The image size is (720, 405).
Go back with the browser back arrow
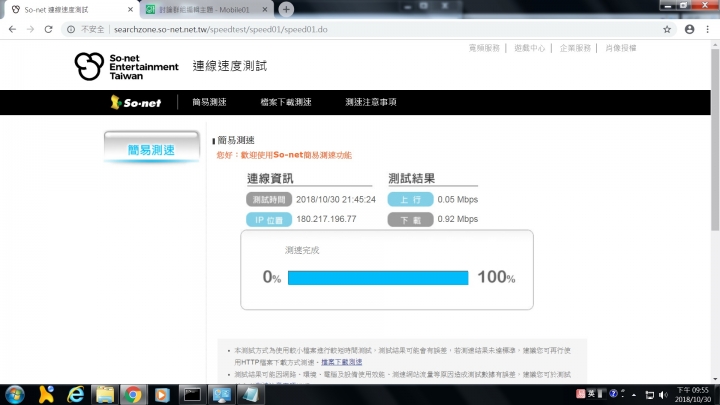[x=12, y=29]
